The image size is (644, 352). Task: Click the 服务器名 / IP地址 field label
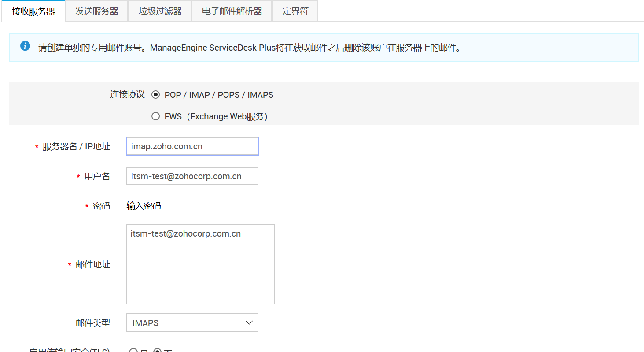(x=76, y=147)
